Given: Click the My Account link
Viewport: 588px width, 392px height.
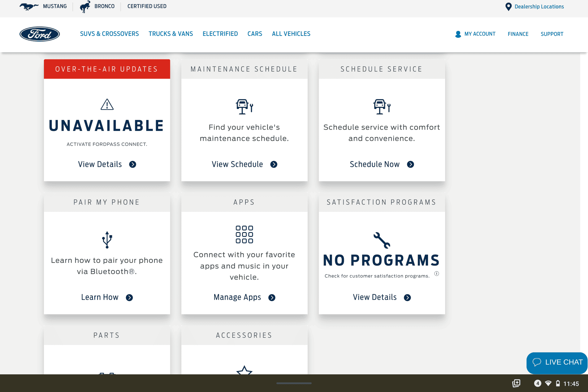Looking at the screenshot, I should pyautogui.click(x=480, y=34).
